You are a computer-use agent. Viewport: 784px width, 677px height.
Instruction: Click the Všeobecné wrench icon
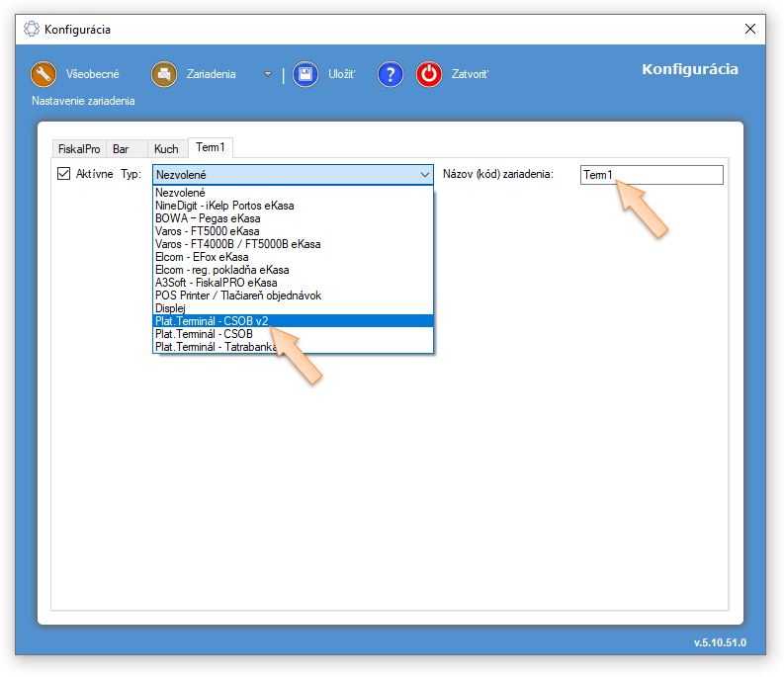[44, 75]
